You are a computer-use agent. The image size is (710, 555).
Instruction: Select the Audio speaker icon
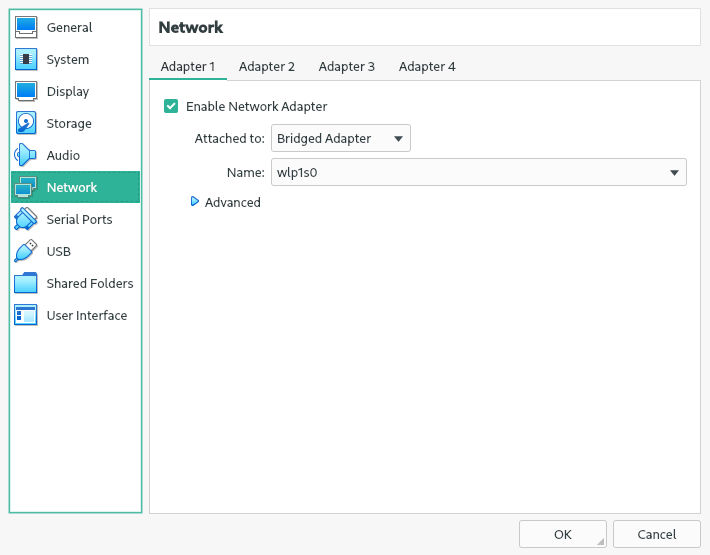coord(26,155)
